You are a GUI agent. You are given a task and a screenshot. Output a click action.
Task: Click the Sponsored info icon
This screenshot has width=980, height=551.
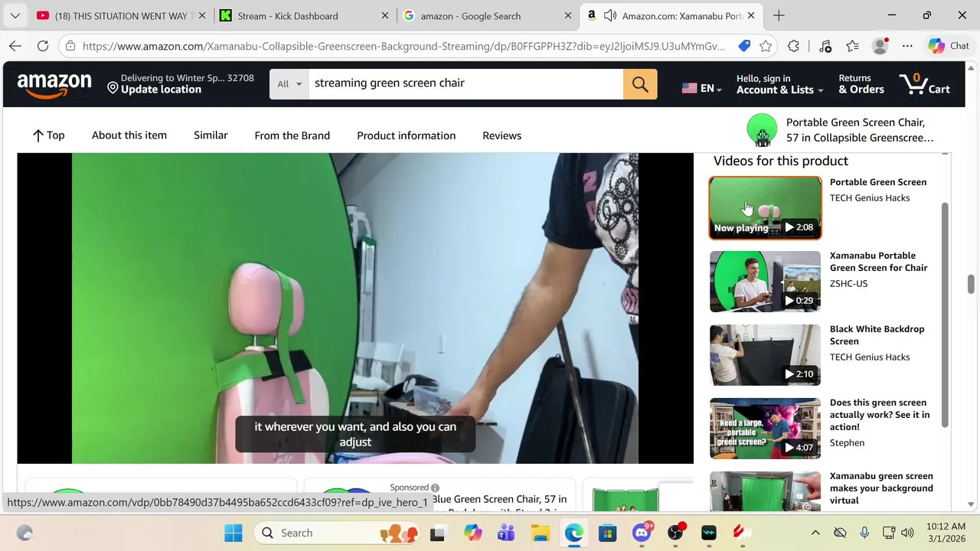tap(435, 487)
